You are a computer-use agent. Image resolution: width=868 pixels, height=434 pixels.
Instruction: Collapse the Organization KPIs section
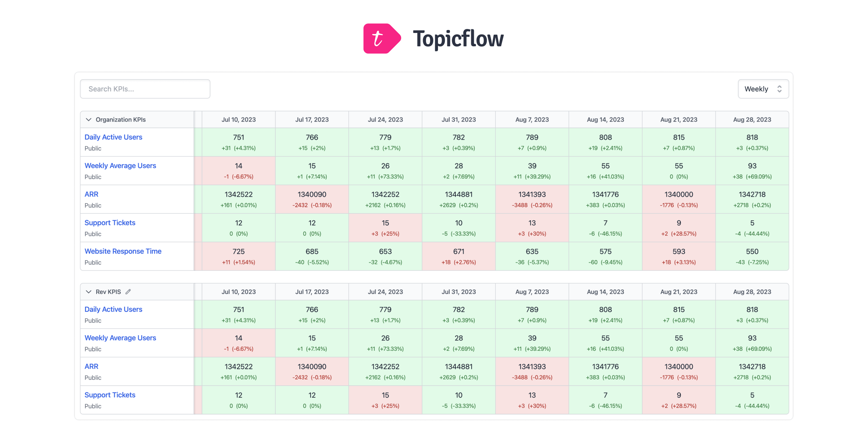point(88,119)
